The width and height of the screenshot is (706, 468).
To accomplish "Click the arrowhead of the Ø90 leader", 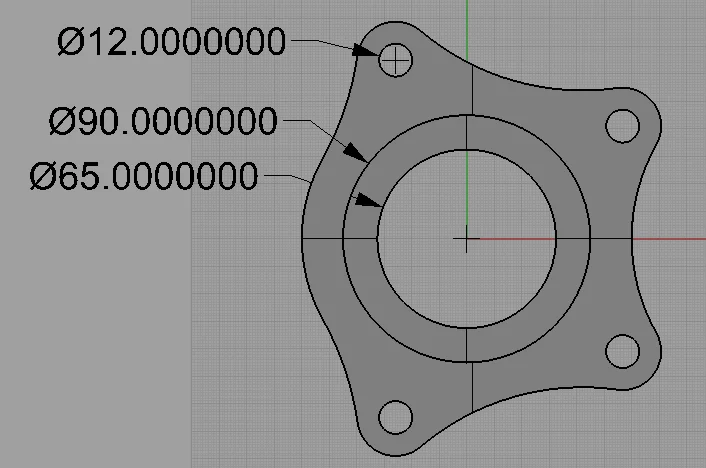I will (356, 153).
